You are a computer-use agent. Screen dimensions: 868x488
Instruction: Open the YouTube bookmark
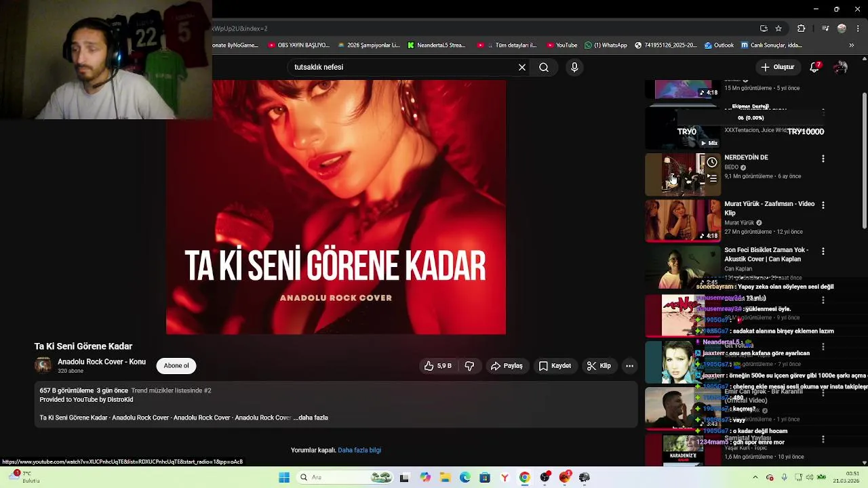561,45
